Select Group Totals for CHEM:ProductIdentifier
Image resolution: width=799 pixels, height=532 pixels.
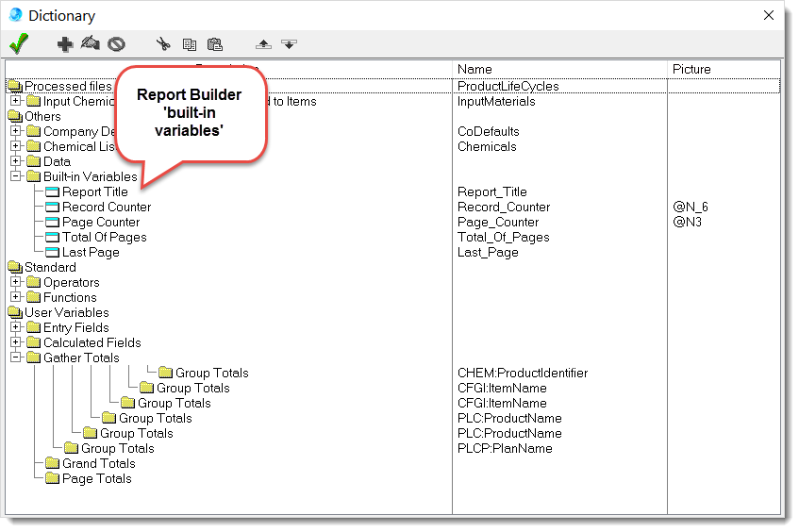(212, 373)
